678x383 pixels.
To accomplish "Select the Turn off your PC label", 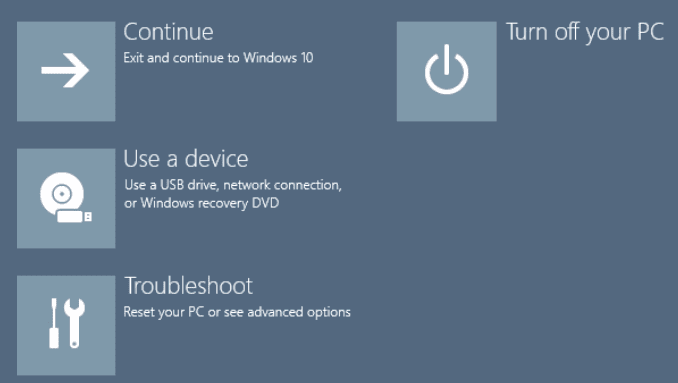I will point(585,32).
